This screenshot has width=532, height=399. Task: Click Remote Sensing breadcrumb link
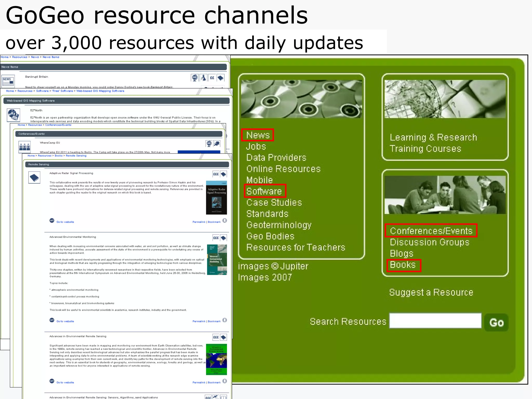pyautogui.click(x=76, y=156)
